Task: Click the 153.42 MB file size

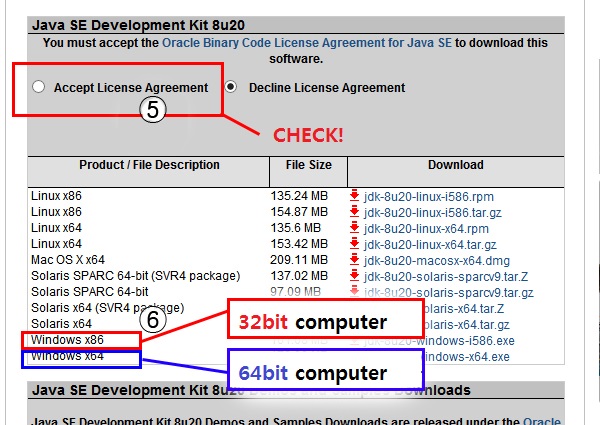Action: pyautogui.click(x=299, y=244)
